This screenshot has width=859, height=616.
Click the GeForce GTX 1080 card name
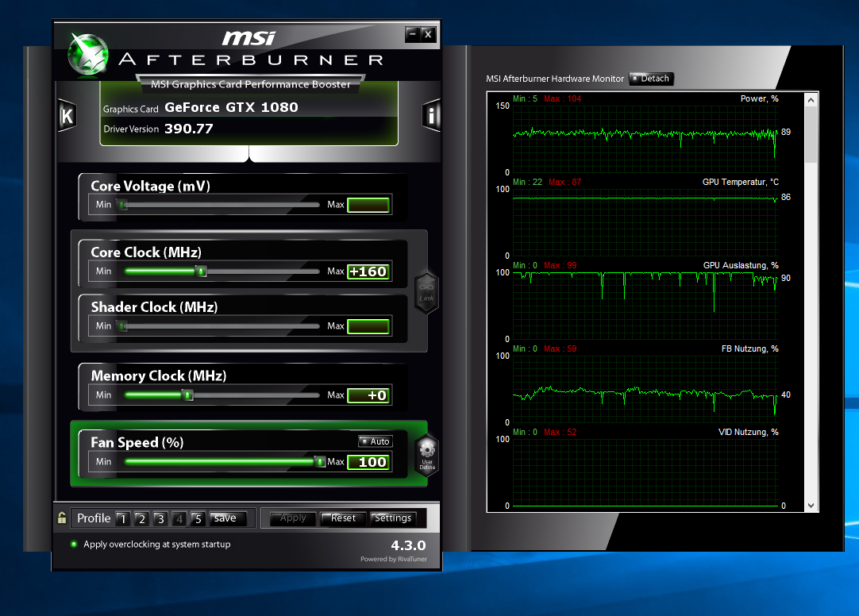(231, 107)
